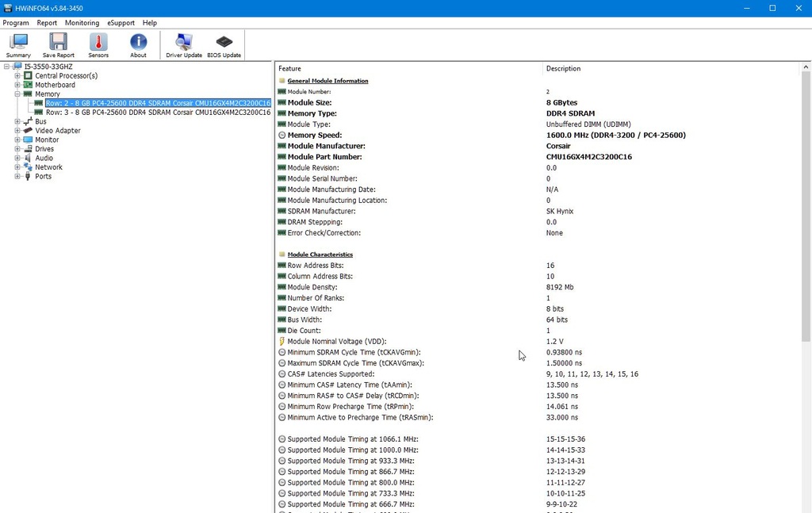Screen dimensions: 812x513
Task: Click the Module Size row
Action: [538, 102]
